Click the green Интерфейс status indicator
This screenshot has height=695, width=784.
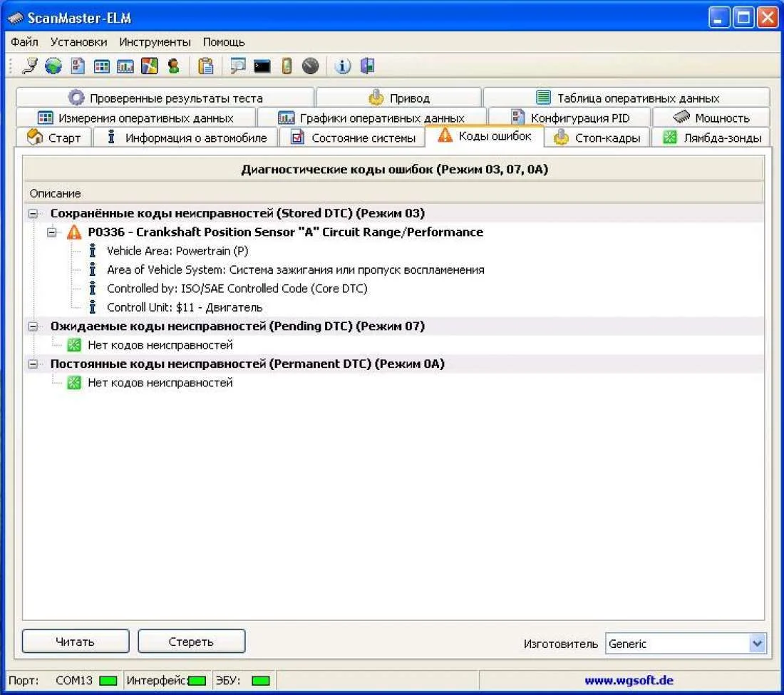coord(197,681)
